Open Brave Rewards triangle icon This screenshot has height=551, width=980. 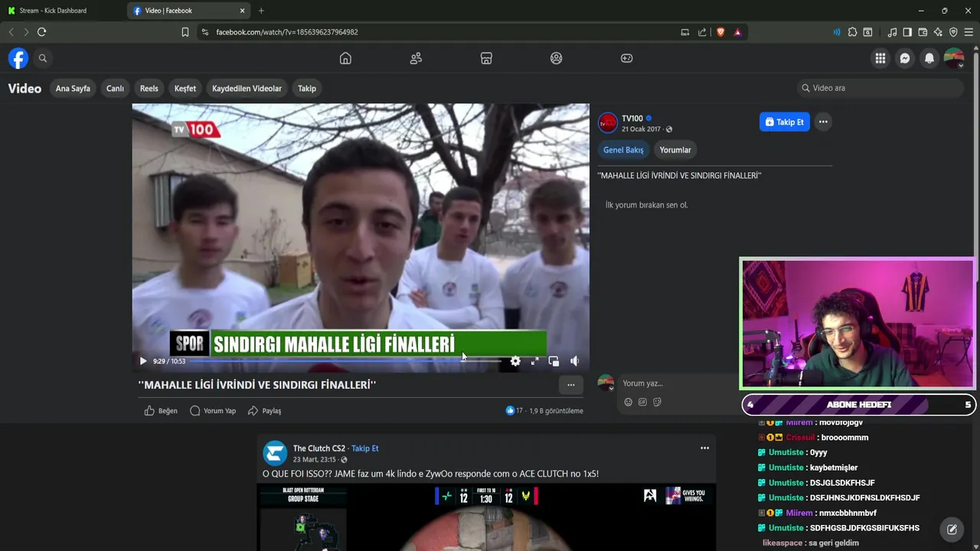737,32
